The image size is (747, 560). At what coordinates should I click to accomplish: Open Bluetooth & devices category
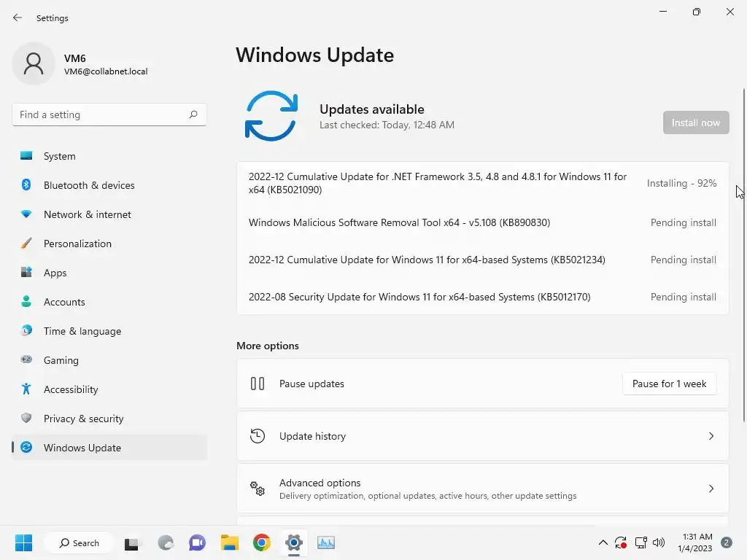pos(109,185)
